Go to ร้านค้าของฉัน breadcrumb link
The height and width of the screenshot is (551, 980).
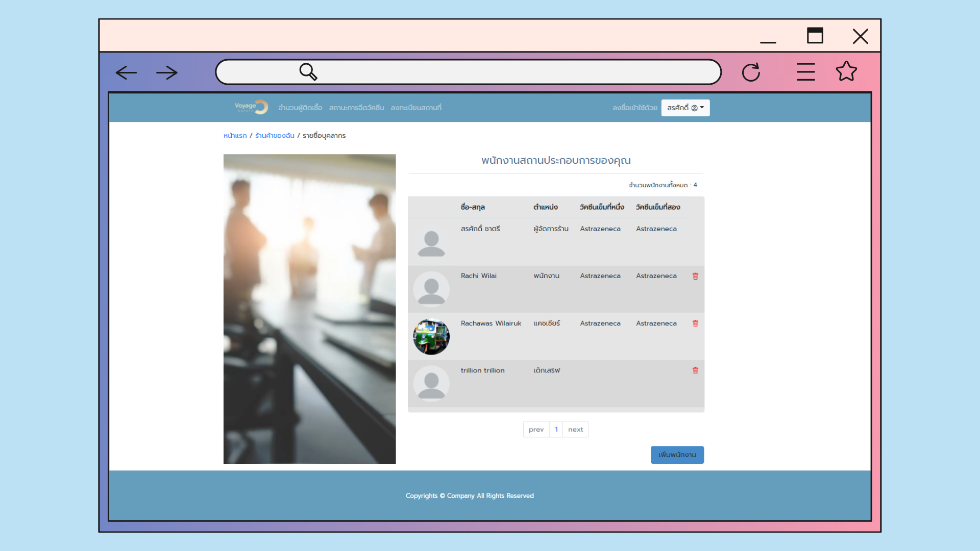pos(275,135)
